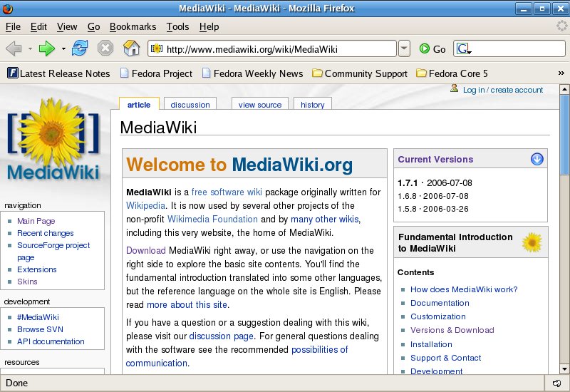Switch to the discussion tab
The width and height of the screenshot is (570, 392).
click(190, 104)
